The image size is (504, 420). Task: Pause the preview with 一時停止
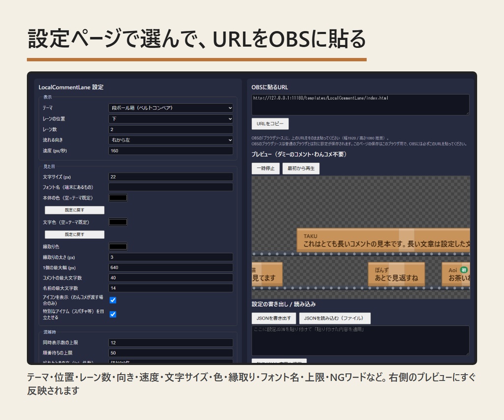coord(265,168)
